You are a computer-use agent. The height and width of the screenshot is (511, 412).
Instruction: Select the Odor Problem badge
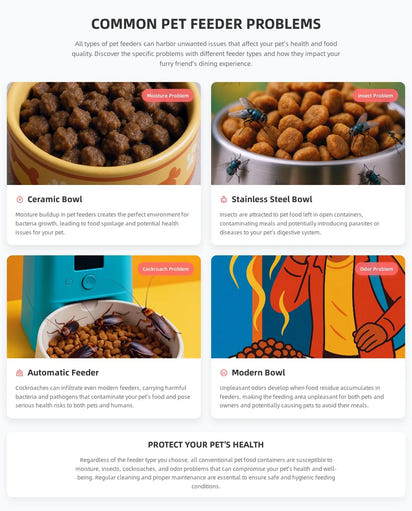point(376,269)
